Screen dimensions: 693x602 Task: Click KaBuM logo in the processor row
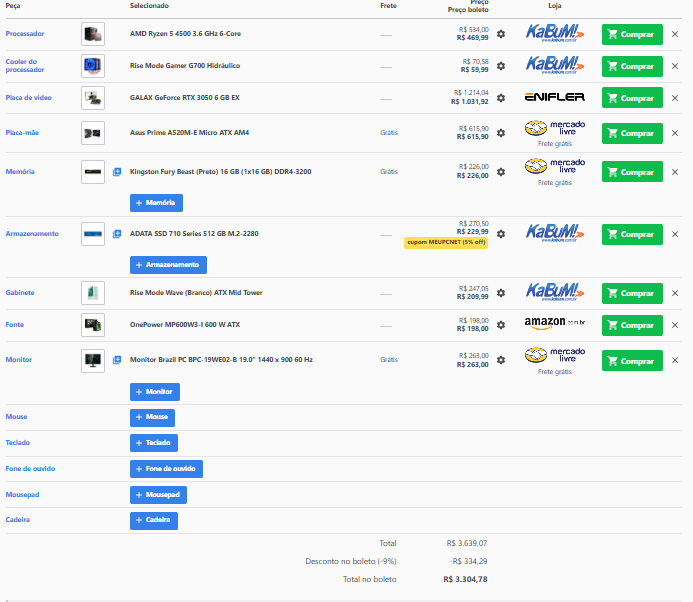click(x=555, y=34)
